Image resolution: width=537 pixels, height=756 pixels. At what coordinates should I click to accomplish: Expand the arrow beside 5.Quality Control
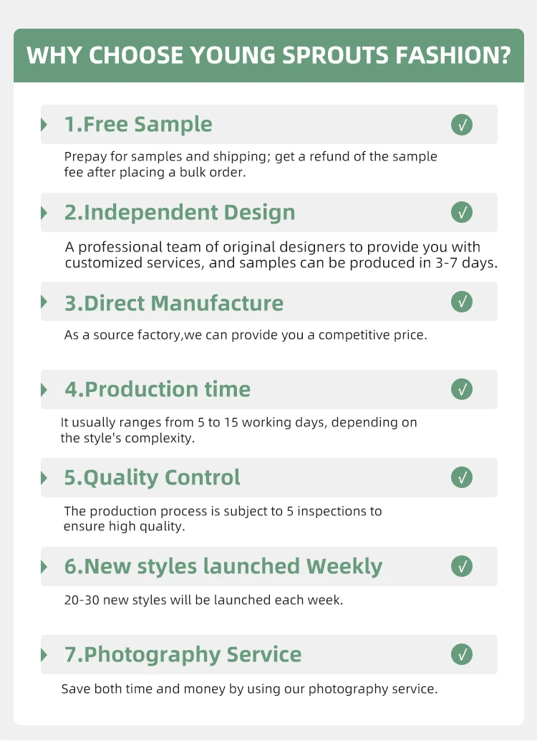(44, 478)
